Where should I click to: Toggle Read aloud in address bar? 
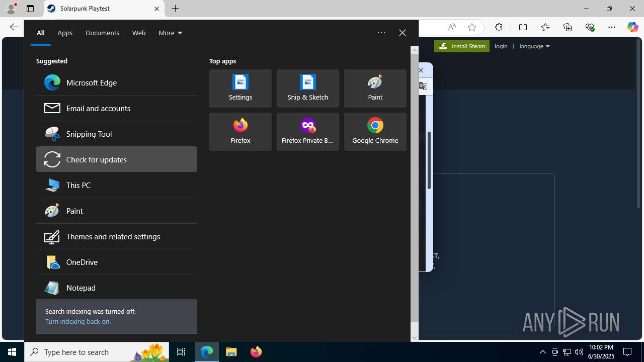pos(452,27)
